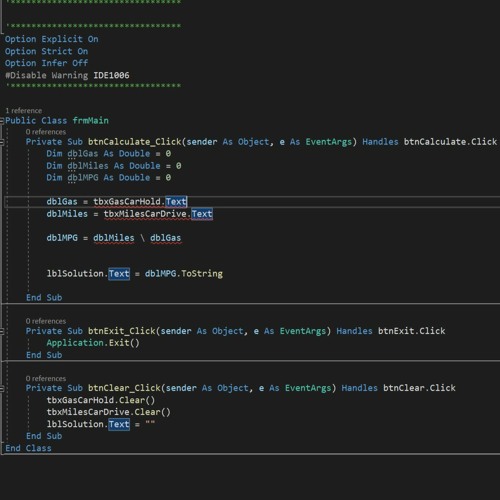Collapse the btnCalculate_Click Sub outline
Image resolution: width=500 pixels, height=500 pixels.
tap(2, 142)
